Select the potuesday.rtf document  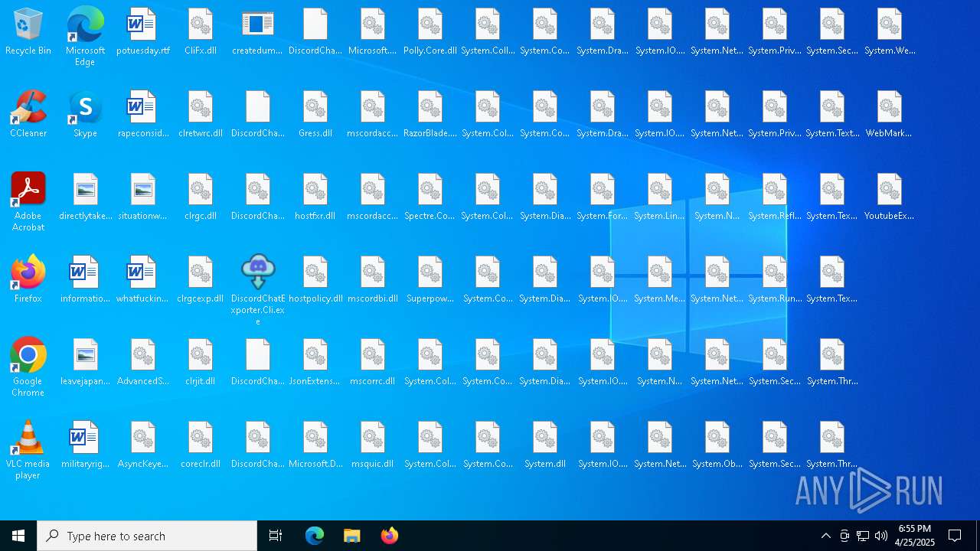[143, 32]
